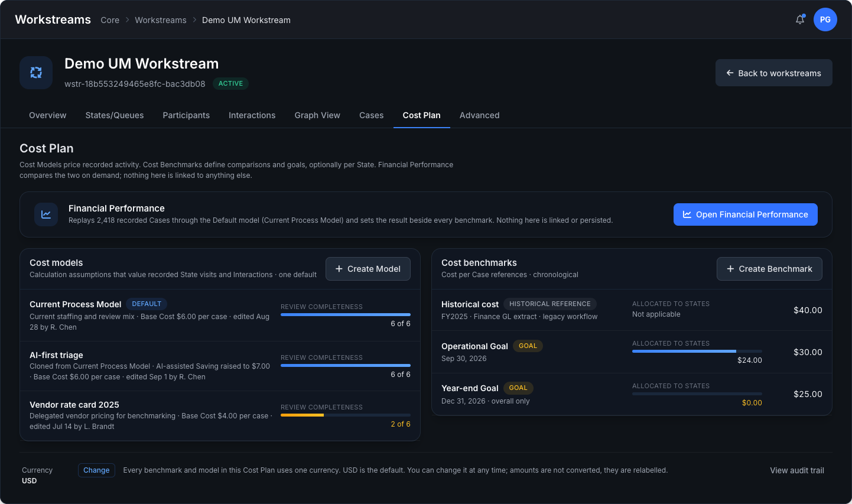Go to Workstreams breadcrumb
The image size is (852, 504).
click(x=161, y=20)
